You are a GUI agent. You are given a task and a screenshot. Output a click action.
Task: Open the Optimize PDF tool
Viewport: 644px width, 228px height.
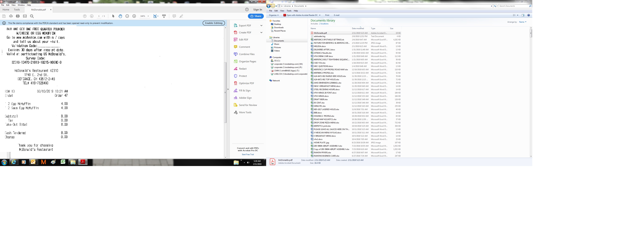(244, 83)
